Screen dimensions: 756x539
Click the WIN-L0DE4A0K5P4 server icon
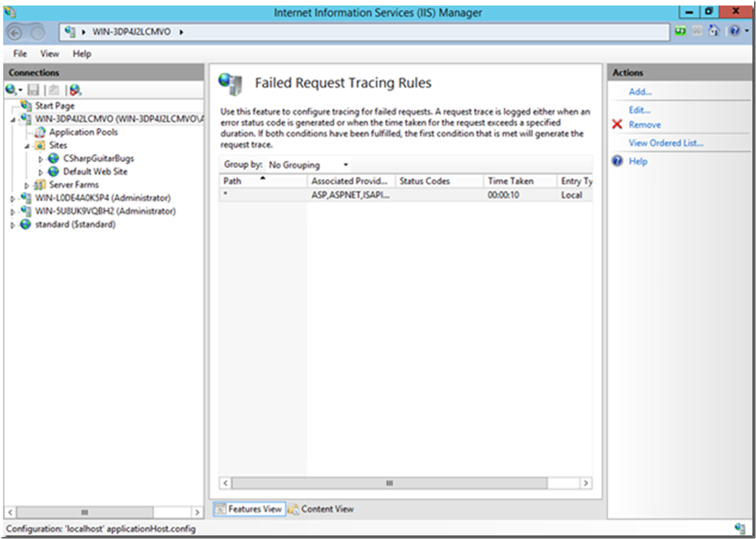[26, 198]
